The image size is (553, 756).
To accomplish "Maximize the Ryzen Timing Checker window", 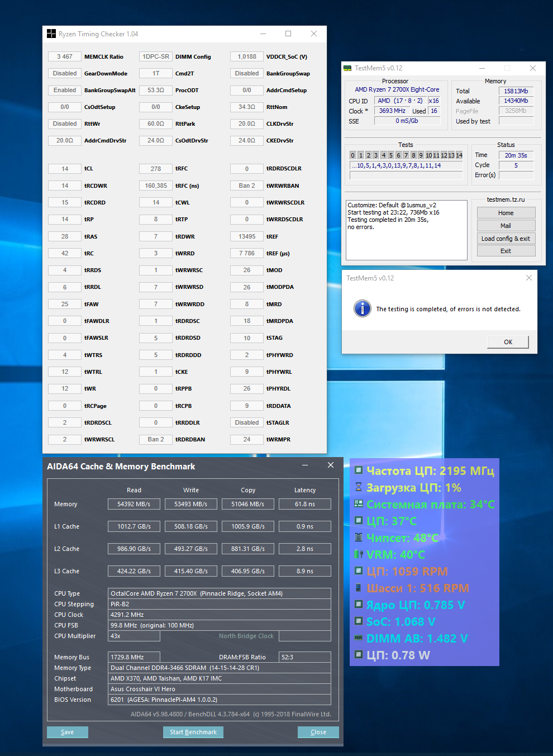I will [288, 34].
